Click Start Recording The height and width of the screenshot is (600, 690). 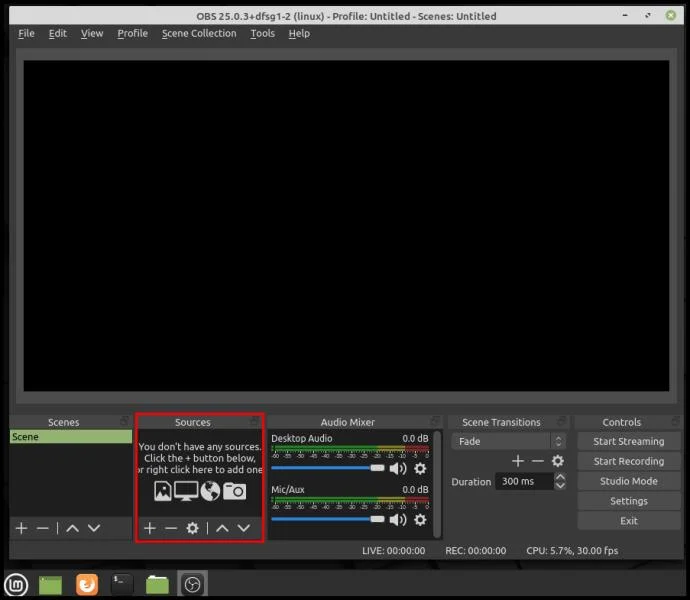(x=628, y=461)
